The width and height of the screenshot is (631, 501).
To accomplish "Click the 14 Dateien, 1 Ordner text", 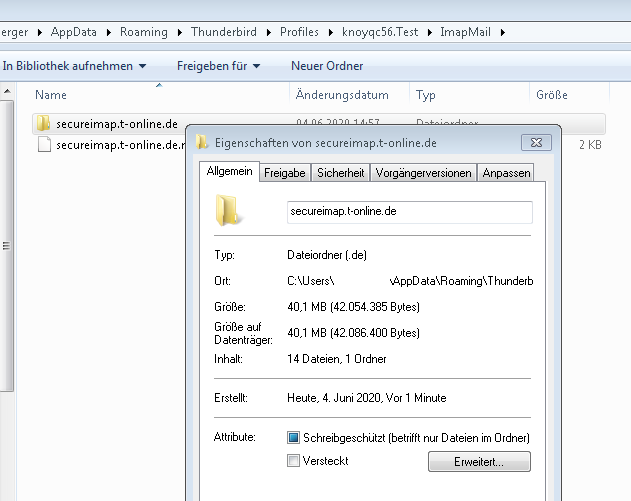I will tap(336, 359).
